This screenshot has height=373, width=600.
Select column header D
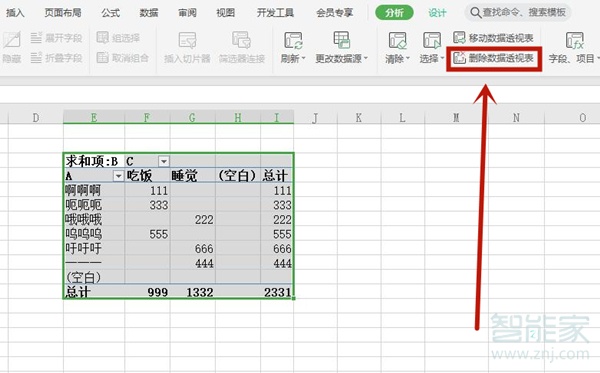[36, 117]
